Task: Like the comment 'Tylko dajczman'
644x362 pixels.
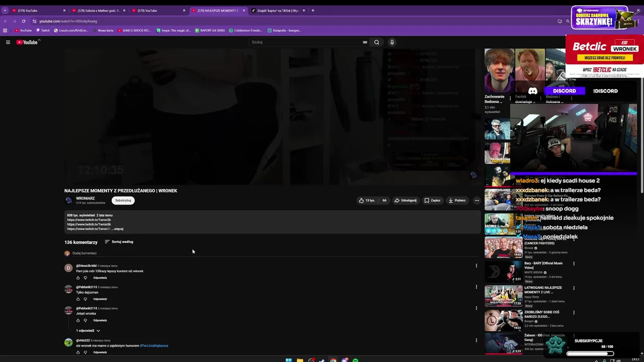Action: coord(78,299)
